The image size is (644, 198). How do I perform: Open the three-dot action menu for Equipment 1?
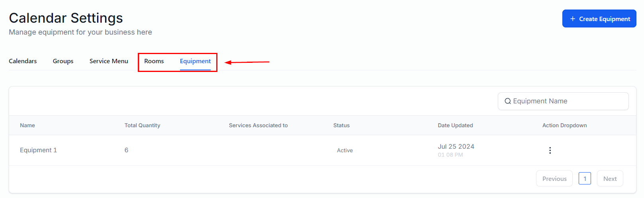(x=550, y=150)
